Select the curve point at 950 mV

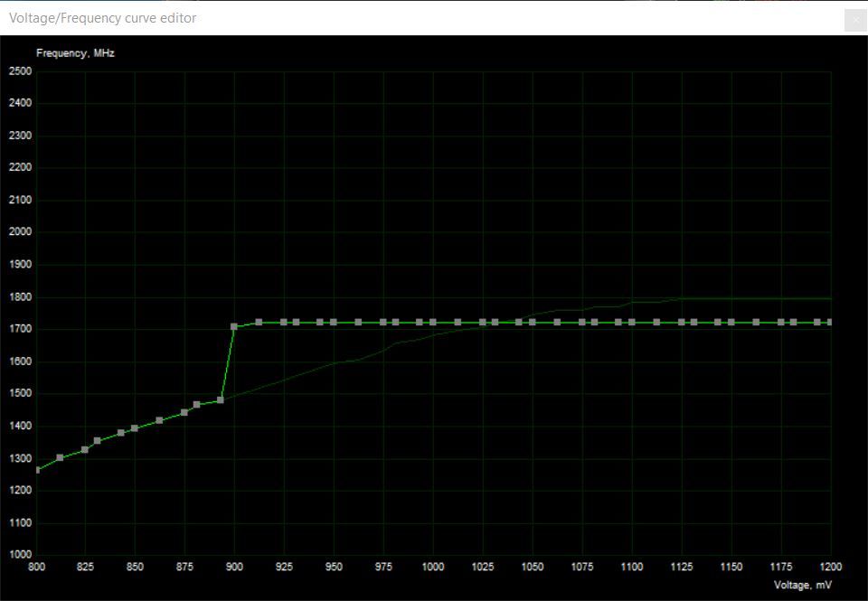pos(334,322)
